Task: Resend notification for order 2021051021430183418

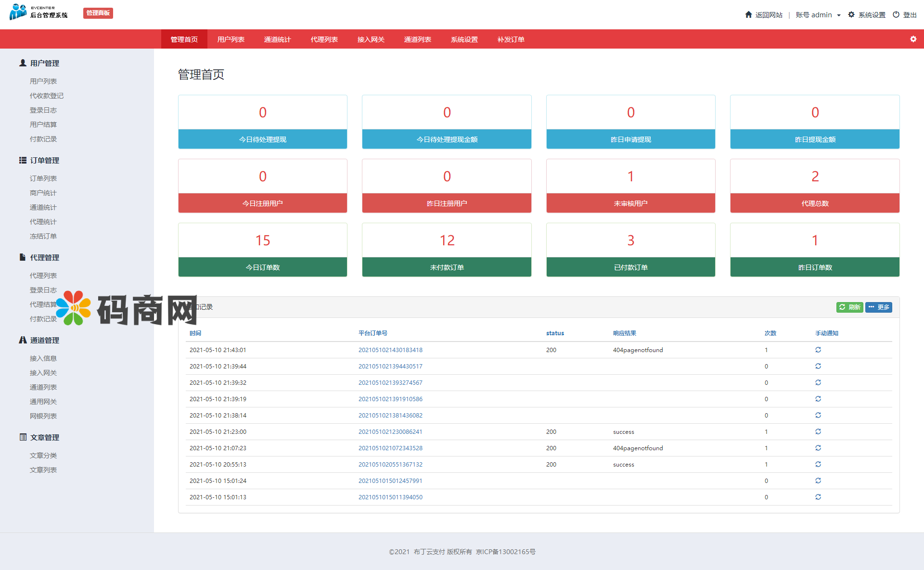Action: pos(818,350)
